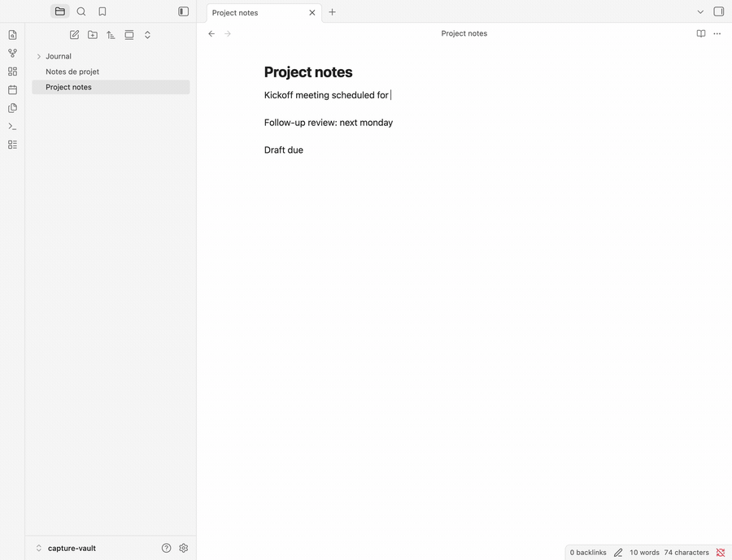732x560 pixels.
Task: Create a new note
Action: pyautogui.click(x=74, y=35)
